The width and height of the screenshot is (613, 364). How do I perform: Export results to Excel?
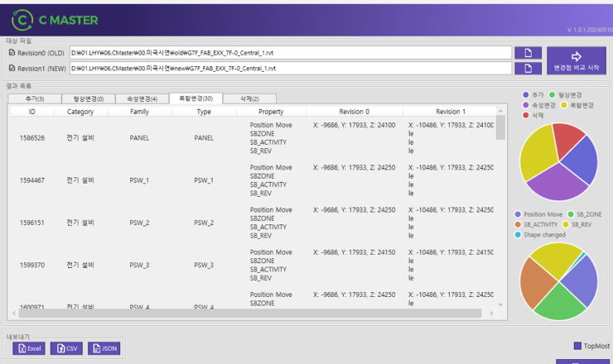pyautogui.click(x=29, y=348)
